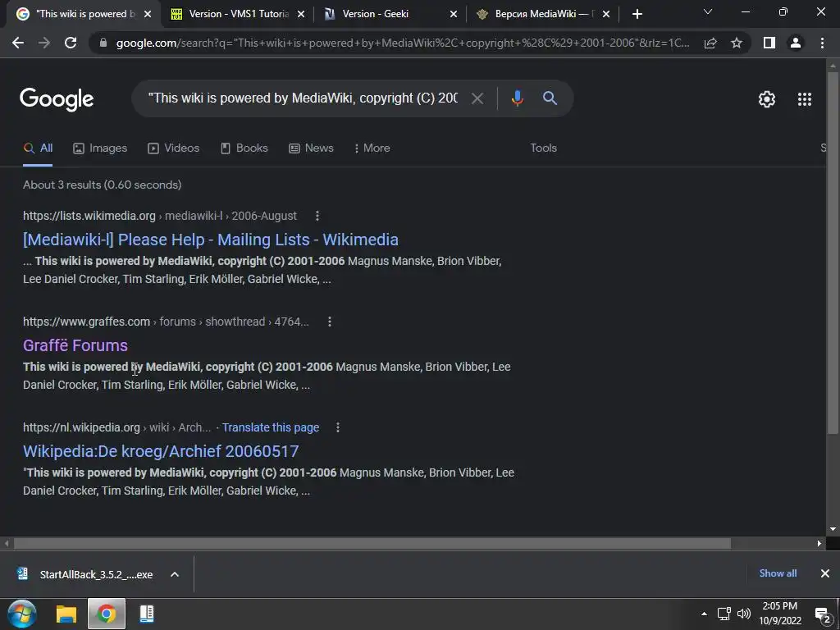Reload the current page
The image size is (840, 630).
(71, 43)
